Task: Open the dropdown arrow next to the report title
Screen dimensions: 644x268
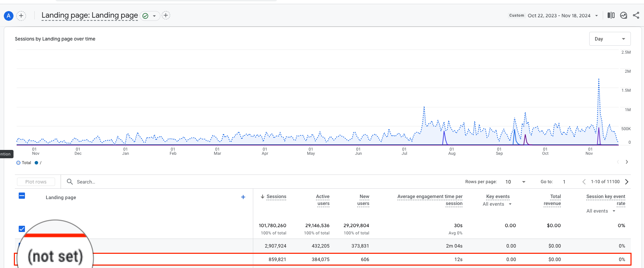Action: click(154, 16)
